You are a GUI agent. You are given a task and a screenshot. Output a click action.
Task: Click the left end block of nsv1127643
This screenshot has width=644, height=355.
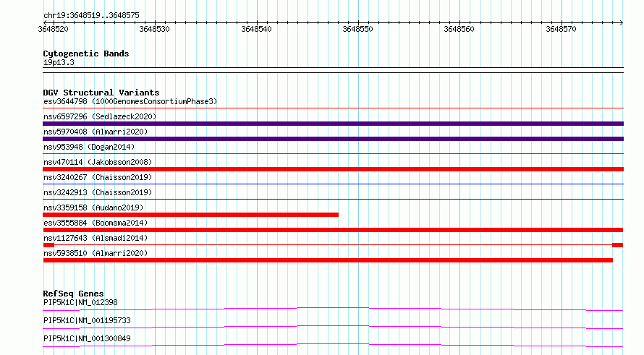[48, 245]
